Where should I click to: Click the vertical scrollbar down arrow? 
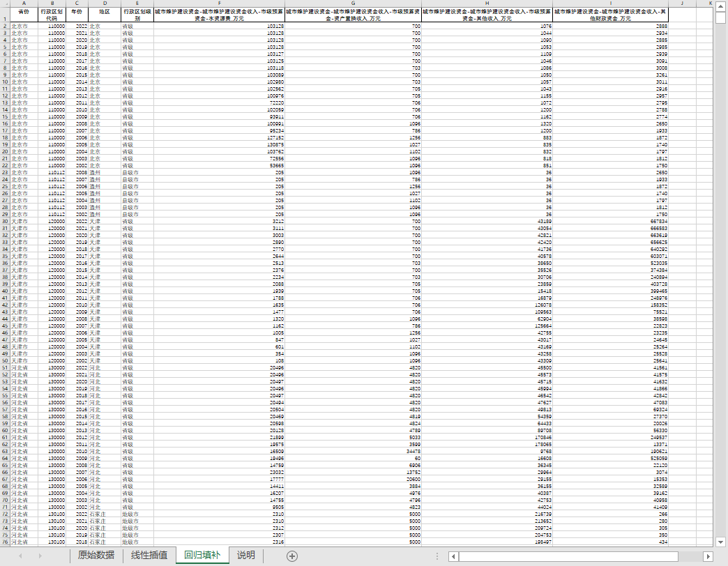click(720, 542)
